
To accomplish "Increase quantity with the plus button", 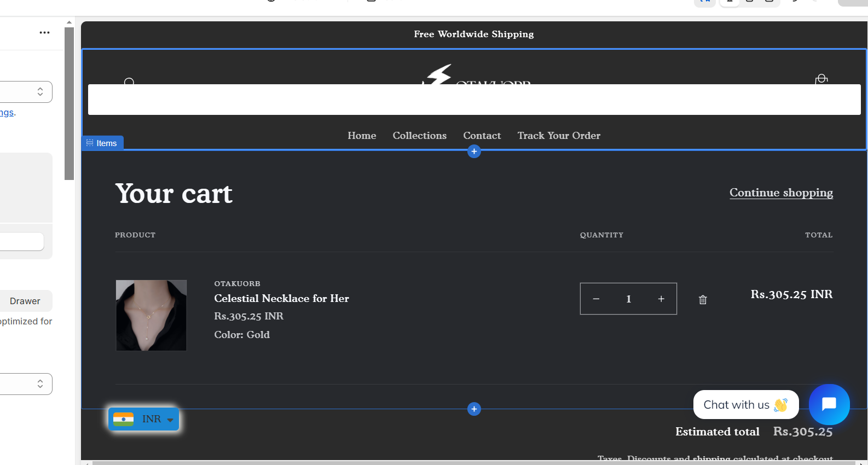I will (x=661, y=299).
